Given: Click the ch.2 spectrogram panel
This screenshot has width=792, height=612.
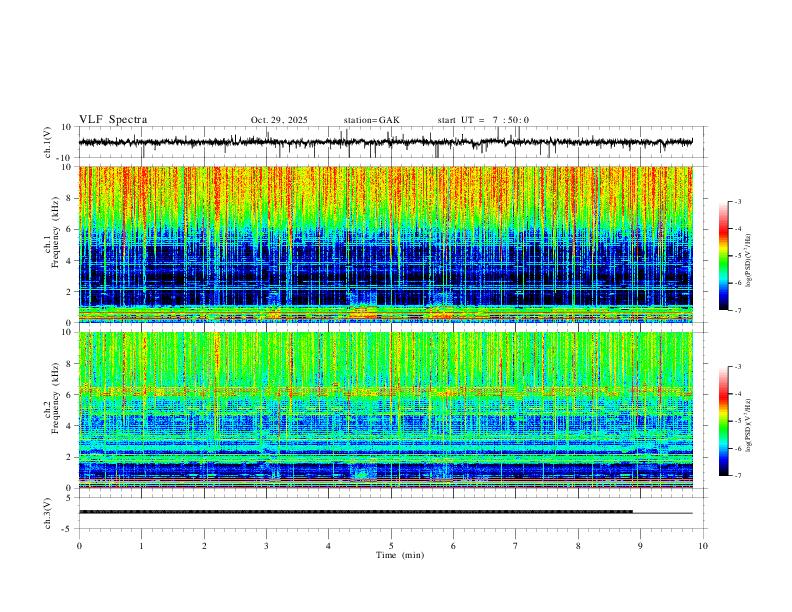Looking at the screenshot, I should [x=385, y=410].
